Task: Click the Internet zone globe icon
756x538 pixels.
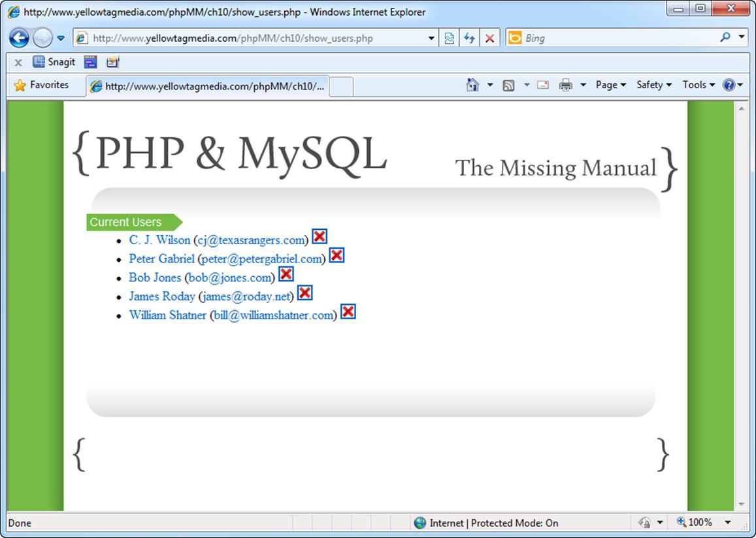Action: click(x=420, y=522)
